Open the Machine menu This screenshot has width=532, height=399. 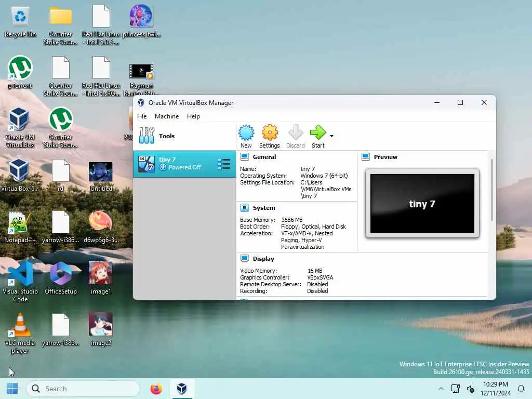tap(167, 116)
